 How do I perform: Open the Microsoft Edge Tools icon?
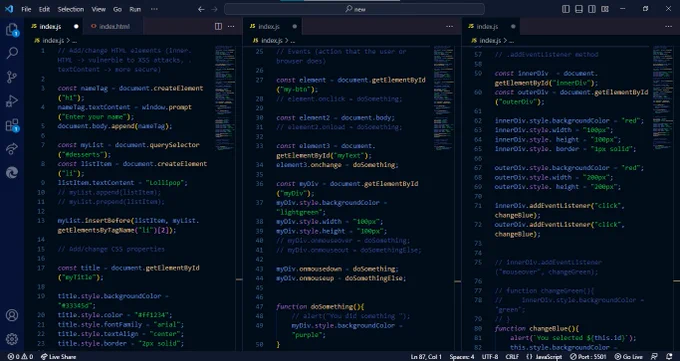point(12,173)
